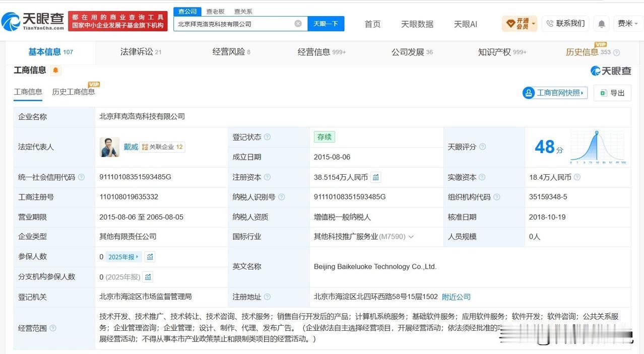Click 企业类型 value 其他有限责任公司
644x354 pixels.
point(128,237)
